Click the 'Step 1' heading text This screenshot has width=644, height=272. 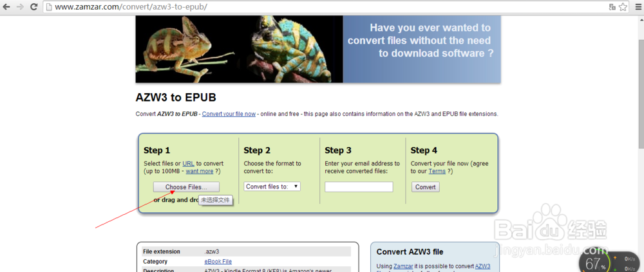tap(157, 150)
